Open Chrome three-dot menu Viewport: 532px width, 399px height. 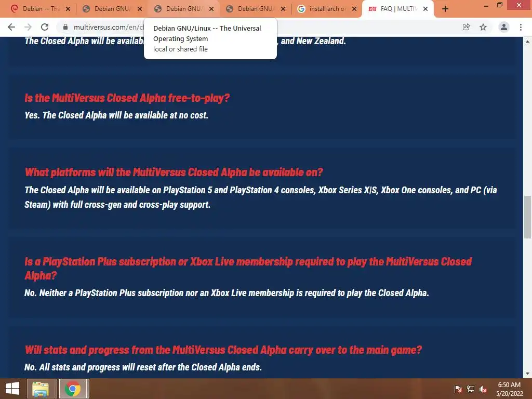coord(521,27)
